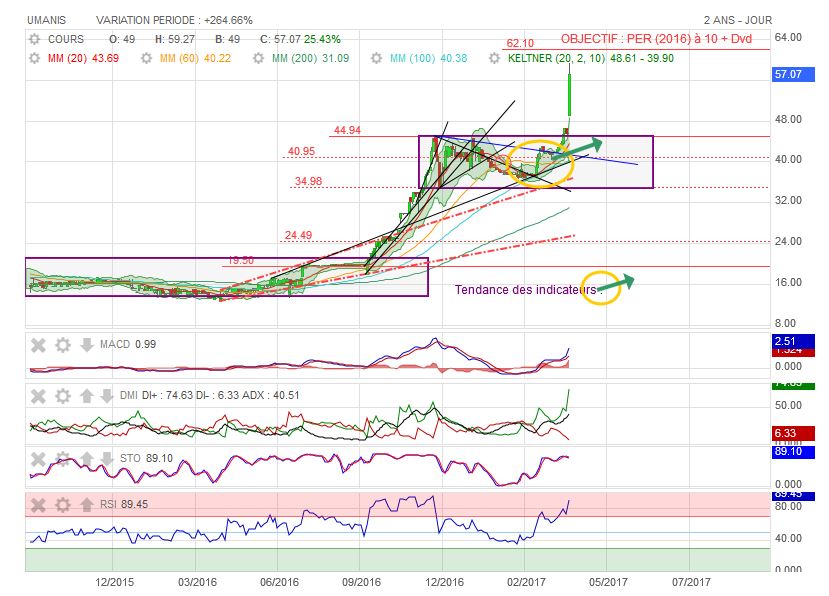
Task: Click the red 6.33 DI- value tag
Action: tap(793, 433)
